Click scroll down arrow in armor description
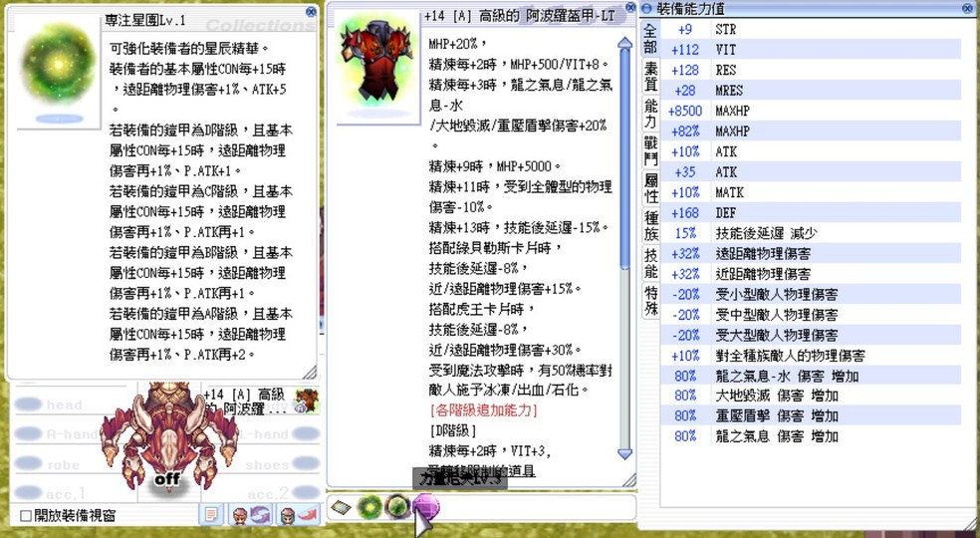This screenshot has height=538, width=980. click(x=624, y=453)
